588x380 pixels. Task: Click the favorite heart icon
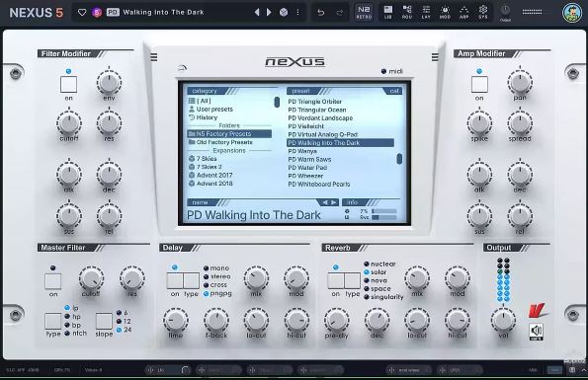click(82, 13)
